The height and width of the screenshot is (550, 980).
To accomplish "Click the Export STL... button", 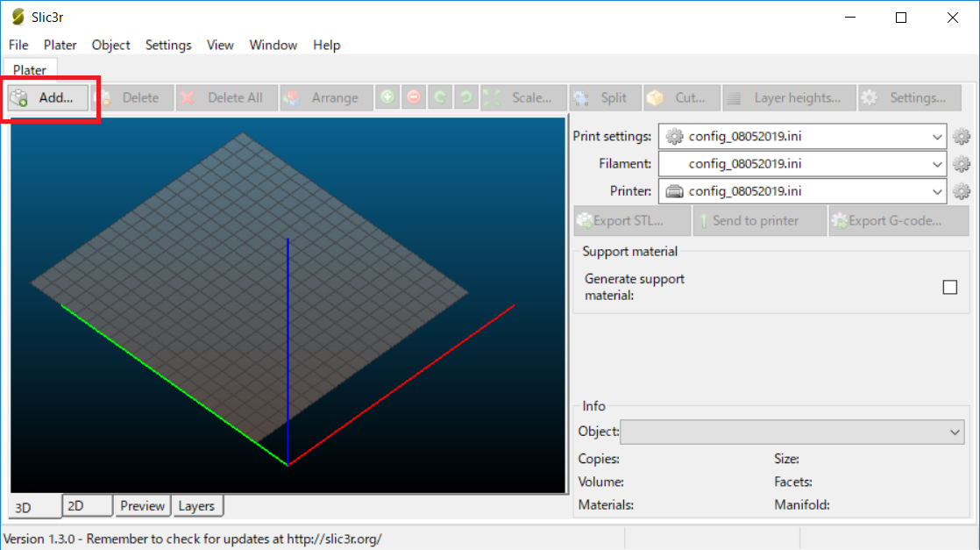I will 632,221.
